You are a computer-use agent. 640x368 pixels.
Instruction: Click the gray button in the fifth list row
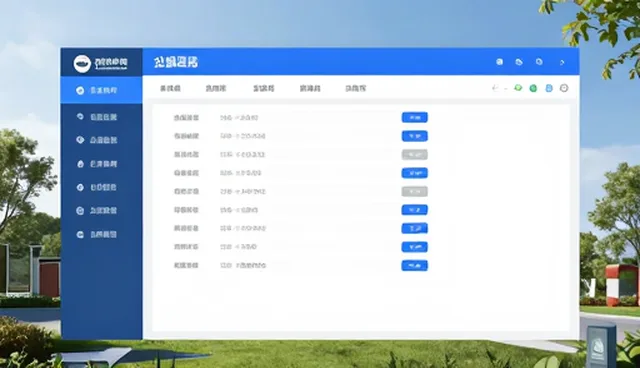pyautogui.click(x=415, y=191)
